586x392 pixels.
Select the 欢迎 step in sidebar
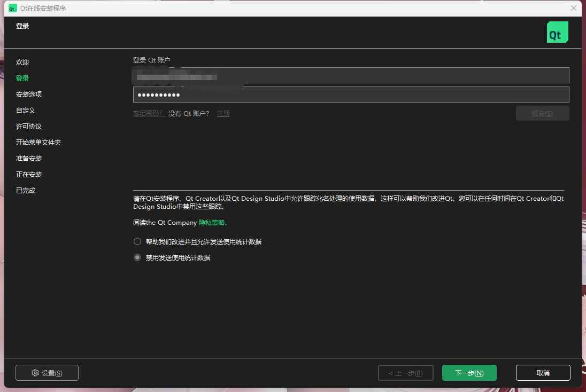pos(22,62)
